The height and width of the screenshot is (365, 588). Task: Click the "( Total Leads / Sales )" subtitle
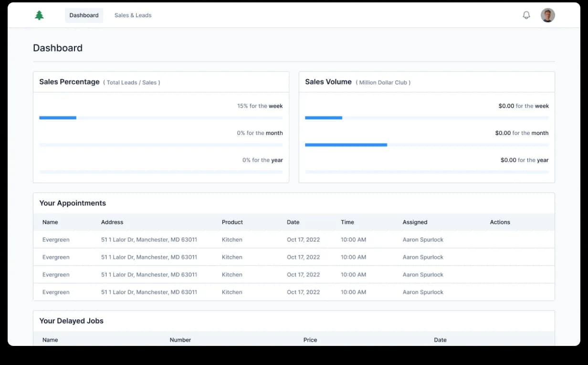point(132,83)
